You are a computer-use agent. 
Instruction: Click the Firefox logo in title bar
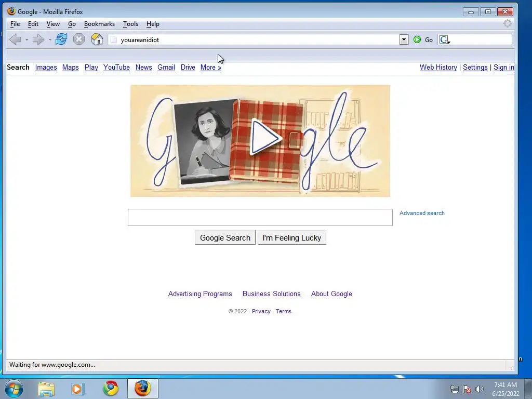coord(11,11)
